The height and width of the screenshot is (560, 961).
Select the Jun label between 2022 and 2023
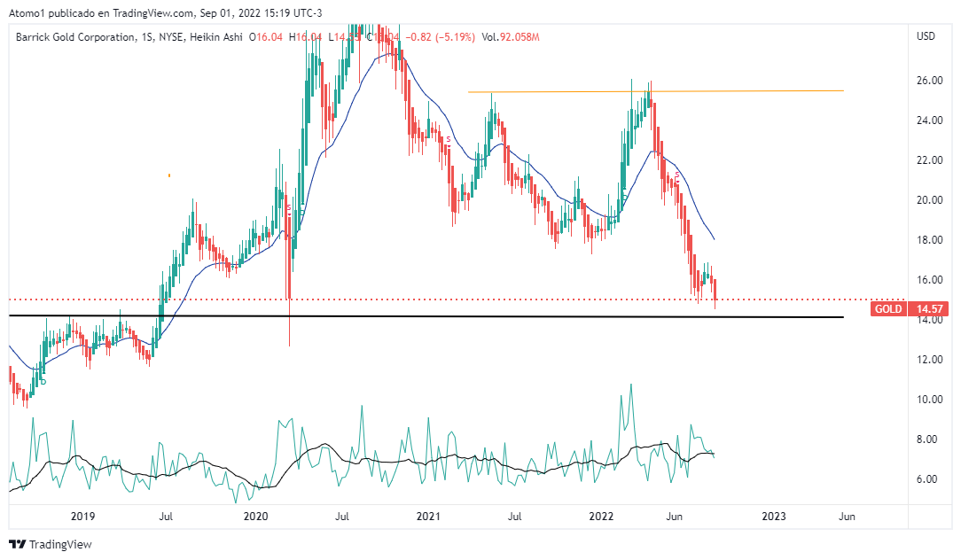click(674, 516)
